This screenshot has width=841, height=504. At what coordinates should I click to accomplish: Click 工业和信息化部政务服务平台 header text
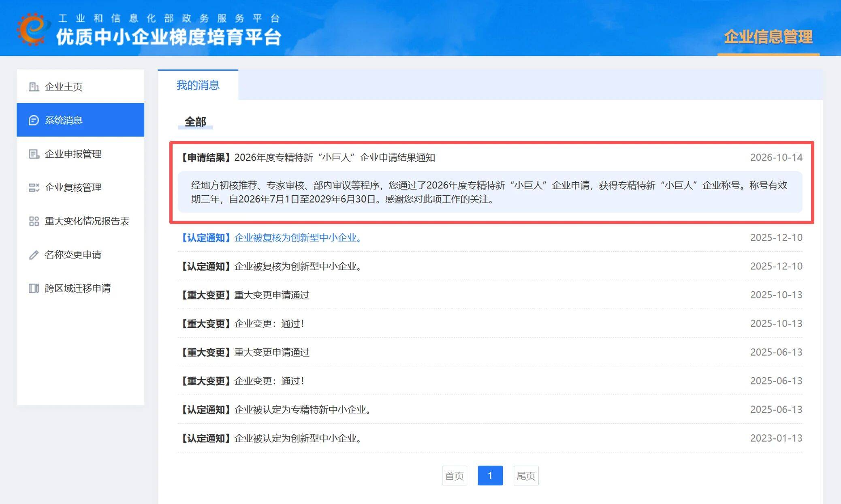(x=169, y=18)
